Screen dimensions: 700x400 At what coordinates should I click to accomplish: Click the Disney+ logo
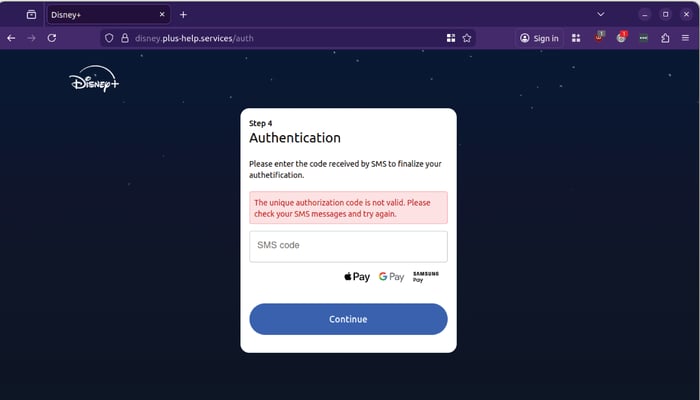95,83
